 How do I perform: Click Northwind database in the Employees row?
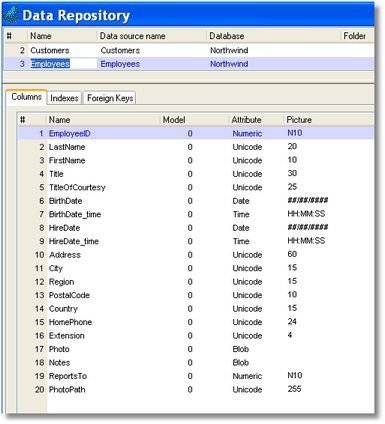coord(229,64)
